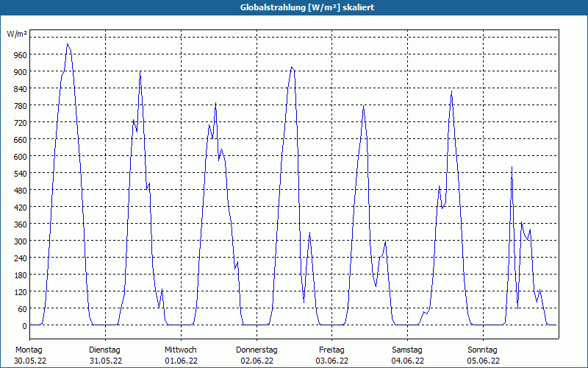
Task: Click the 960 y-axis value
Action: click(x=21, y=55)
